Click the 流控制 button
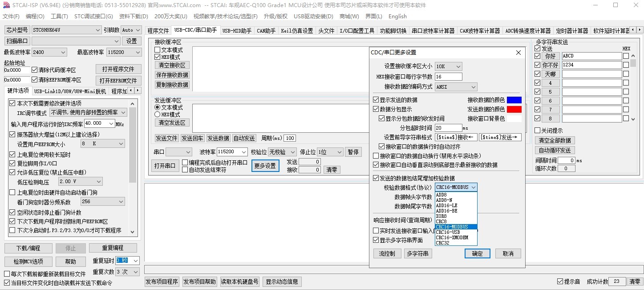Screen dimensions: 644x290 pyautogui.click(x=387, y=253)
